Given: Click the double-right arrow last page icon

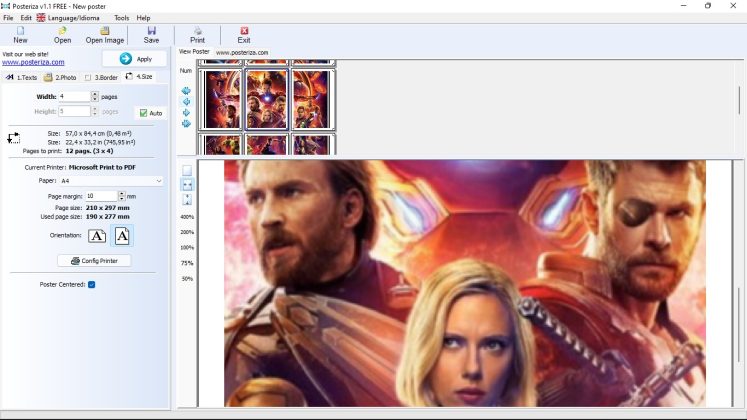Looking at the screenshot, I should (x=186, y=124).
